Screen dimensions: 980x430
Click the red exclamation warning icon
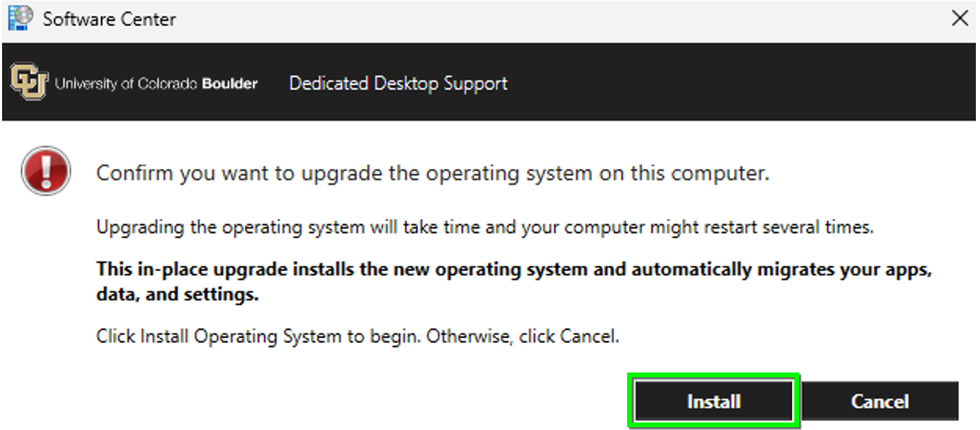pyautogui.click(x=46, y=171)
